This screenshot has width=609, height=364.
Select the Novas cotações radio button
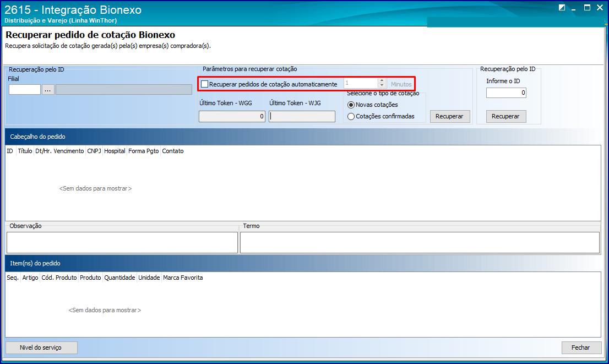coord(351,105)
